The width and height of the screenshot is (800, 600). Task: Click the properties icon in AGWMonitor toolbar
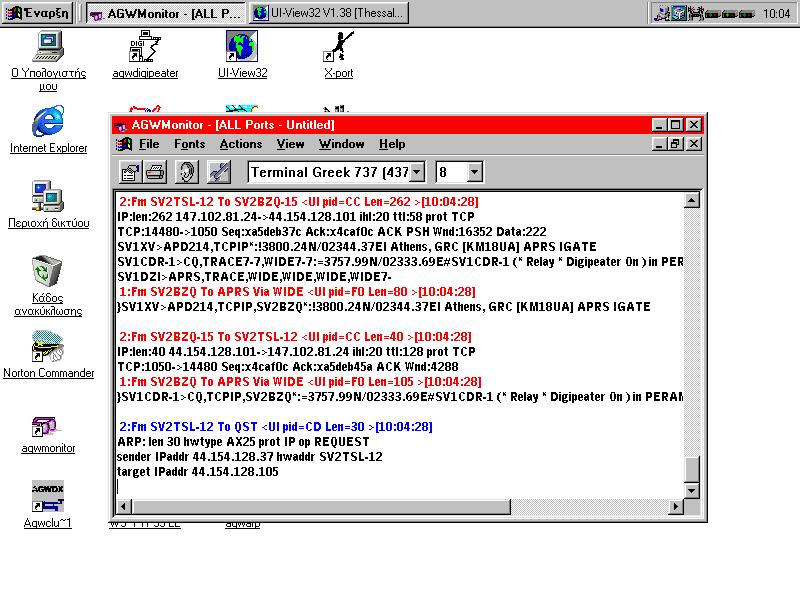(x=130, y=172)
